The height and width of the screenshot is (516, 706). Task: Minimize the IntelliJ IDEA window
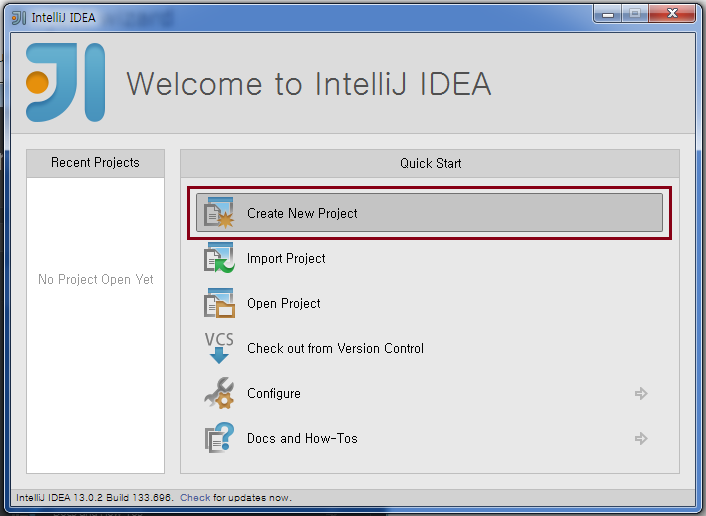[x=608, y=14]
